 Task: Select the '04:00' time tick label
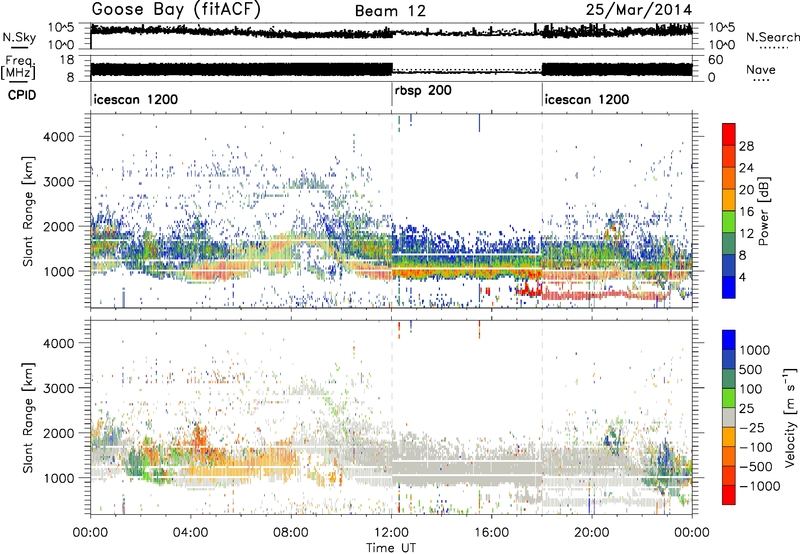(190, 533)
